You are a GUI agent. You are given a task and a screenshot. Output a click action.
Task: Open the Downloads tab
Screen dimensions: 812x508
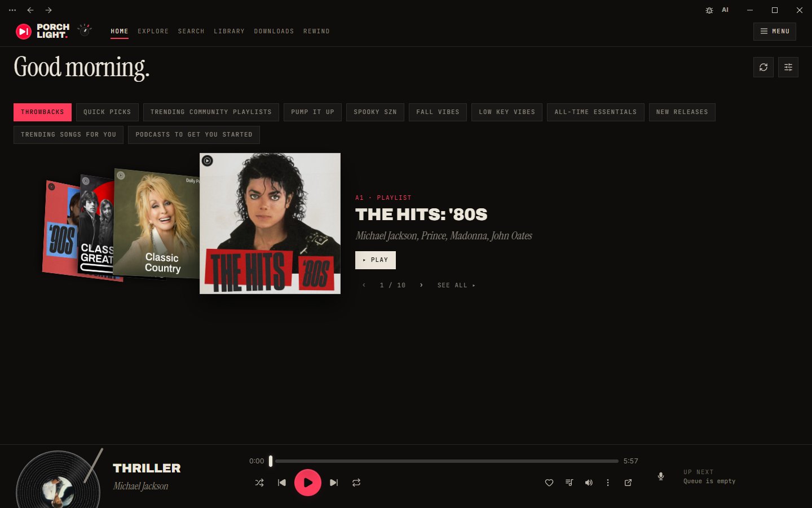pyautogui.click(x=274, y=32)
